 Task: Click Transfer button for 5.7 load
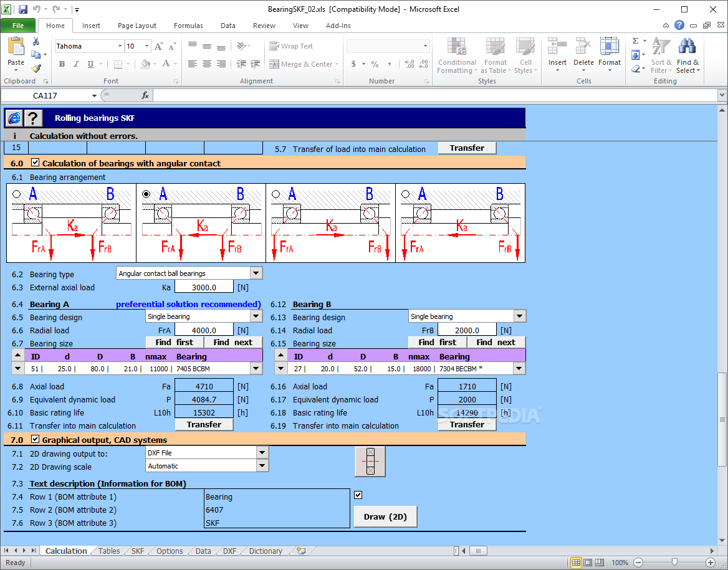tap(467, 148)
